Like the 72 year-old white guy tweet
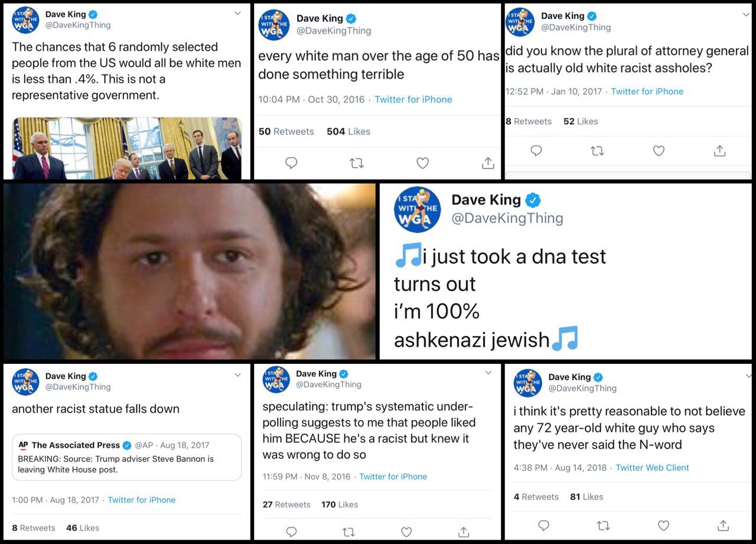 663,525
